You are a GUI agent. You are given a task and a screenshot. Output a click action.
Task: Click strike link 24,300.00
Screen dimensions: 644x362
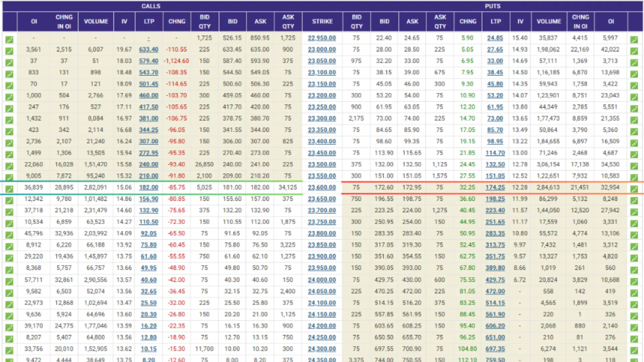322,349
